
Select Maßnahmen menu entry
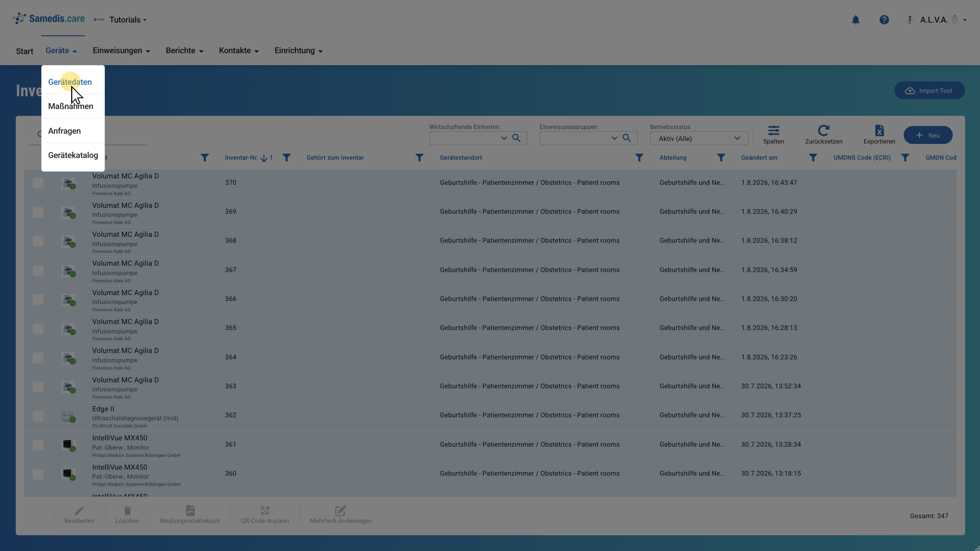click(x=73, y=106)
